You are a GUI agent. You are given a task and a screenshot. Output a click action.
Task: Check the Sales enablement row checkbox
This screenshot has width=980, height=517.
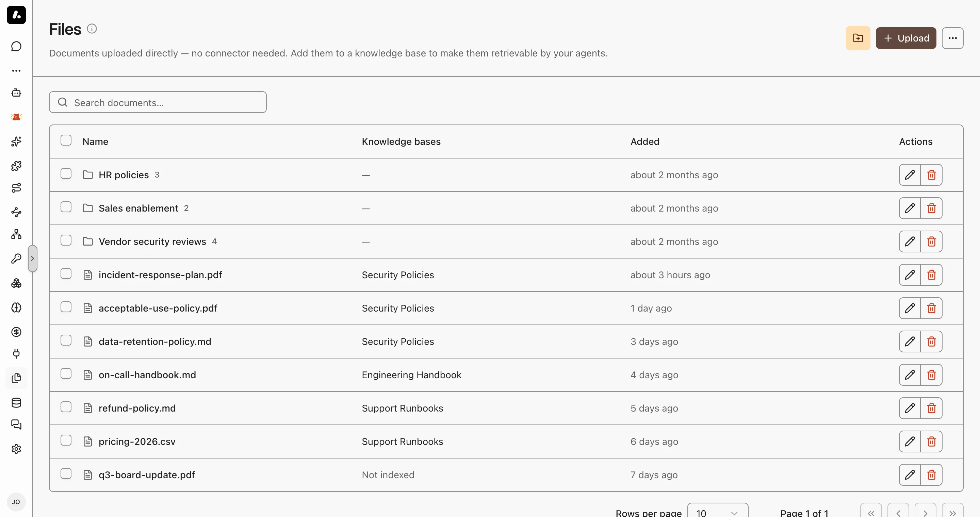coord(66,207)
